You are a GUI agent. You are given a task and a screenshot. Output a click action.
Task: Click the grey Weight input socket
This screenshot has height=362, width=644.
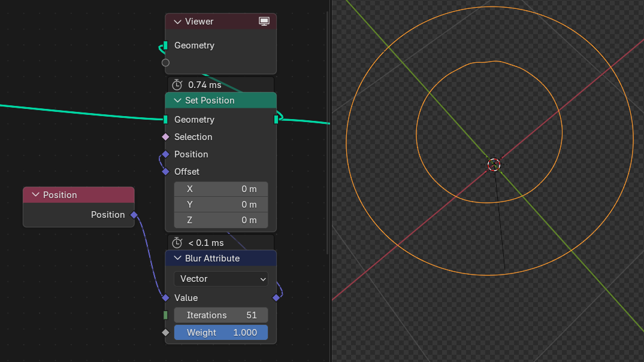click(165, 333)
